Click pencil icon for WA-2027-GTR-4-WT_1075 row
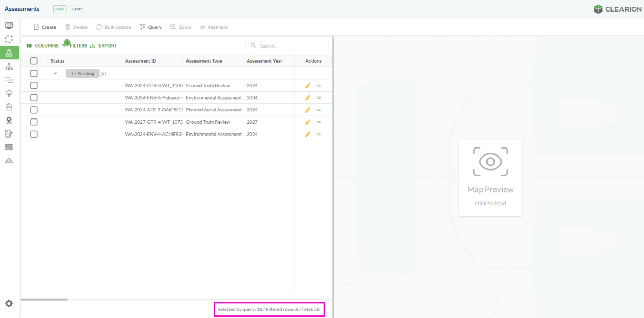 pos(308,122)
